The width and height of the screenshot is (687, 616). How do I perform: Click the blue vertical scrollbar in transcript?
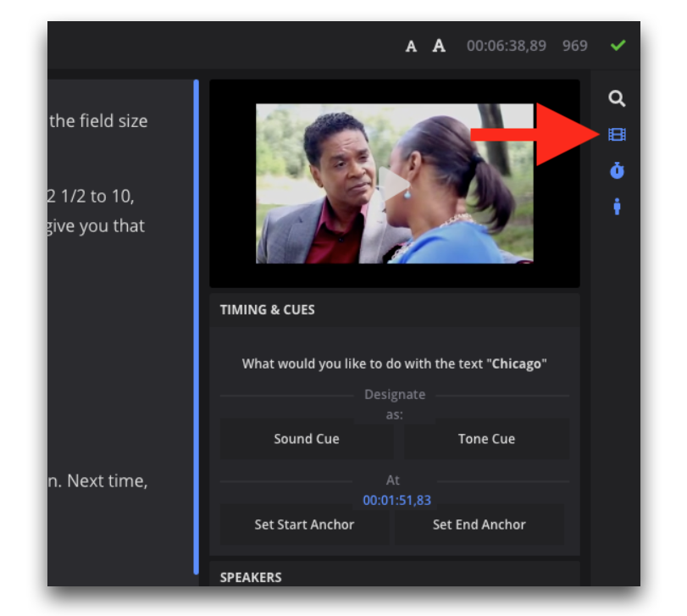196,327
